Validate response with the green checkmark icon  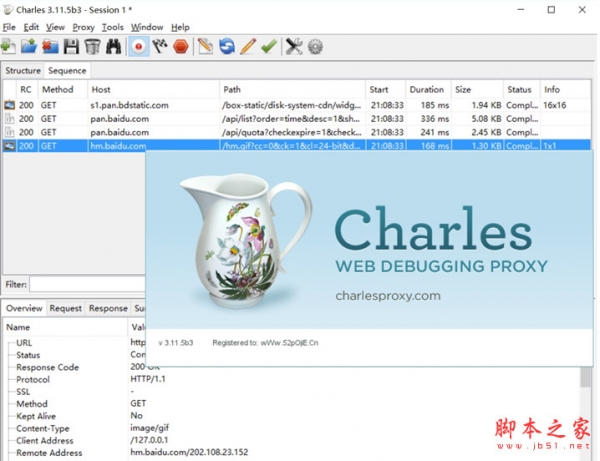(x=269, y=47)
